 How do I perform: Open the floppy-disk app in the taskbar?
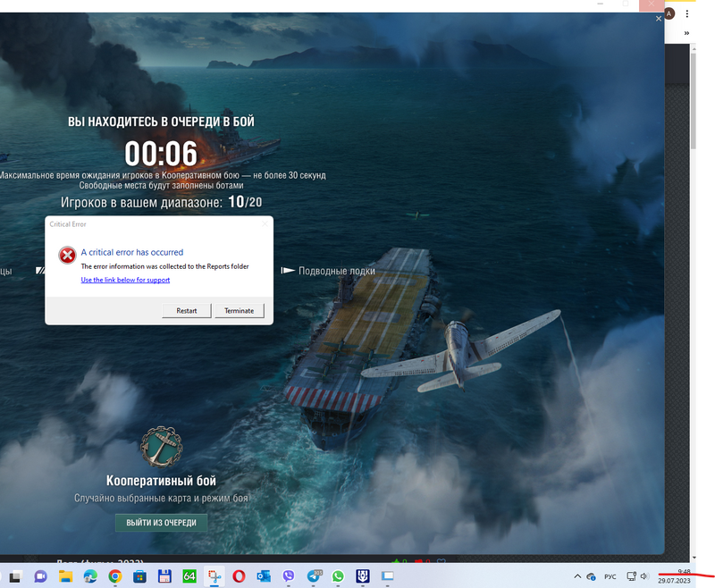[164, 576]
